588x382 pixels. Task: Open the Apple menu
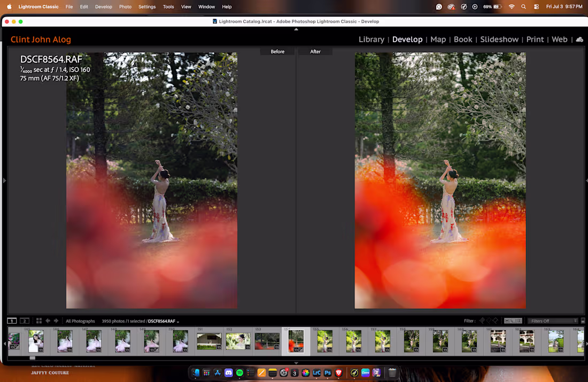point(9,7)
